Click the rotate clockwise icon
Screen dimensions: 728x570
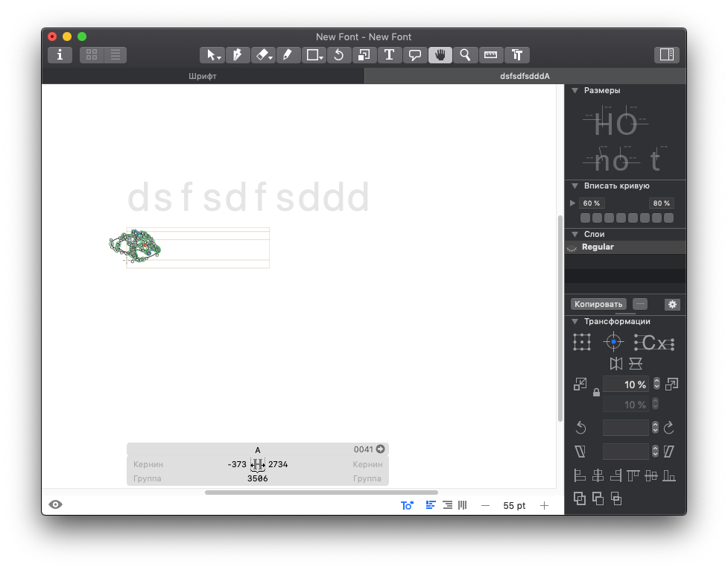668,428
